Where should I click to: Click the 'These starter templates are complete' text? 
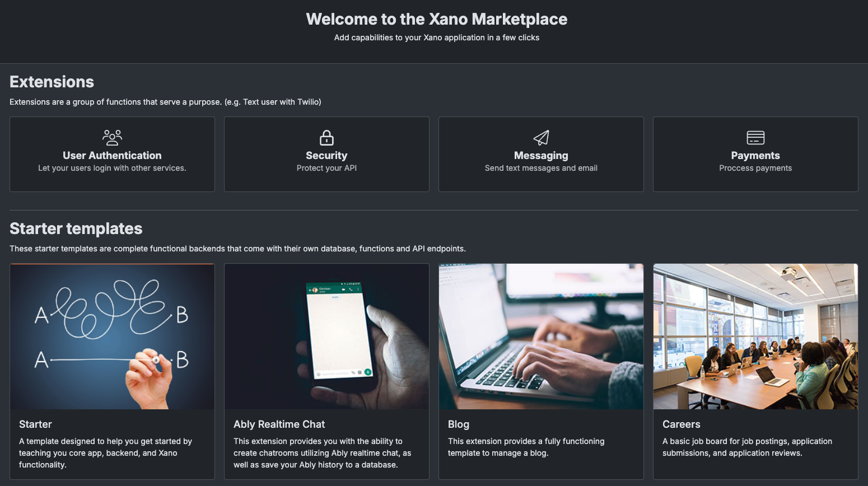click(237, 249)
